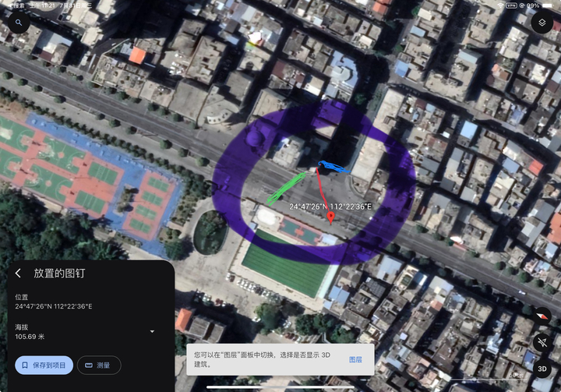Image resolution: width=561 pixels, height=392 pixels.
Task: Tap the coordinates label above the pin
Action: (x=330, y=207)
